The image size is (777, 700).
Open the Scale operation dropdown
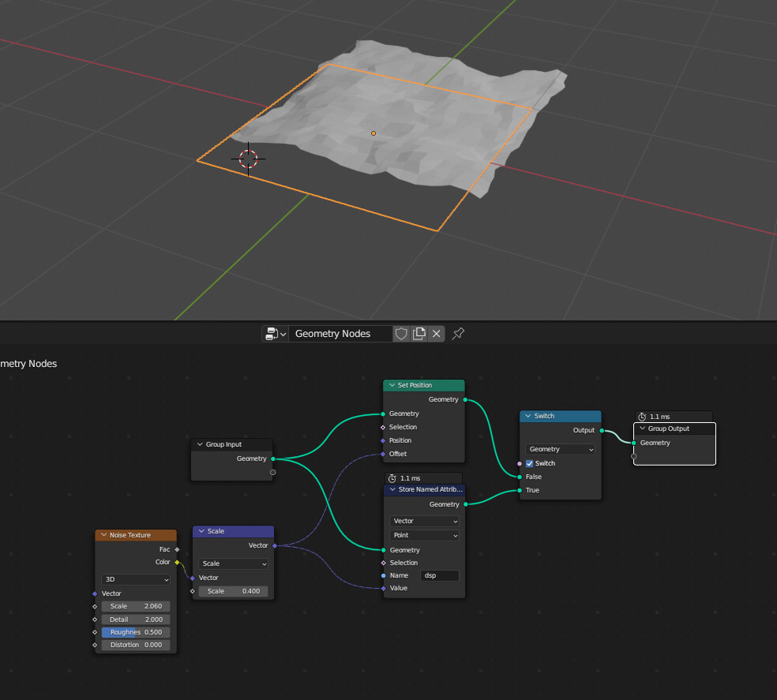pyautogui.click(x=234, y=563)
